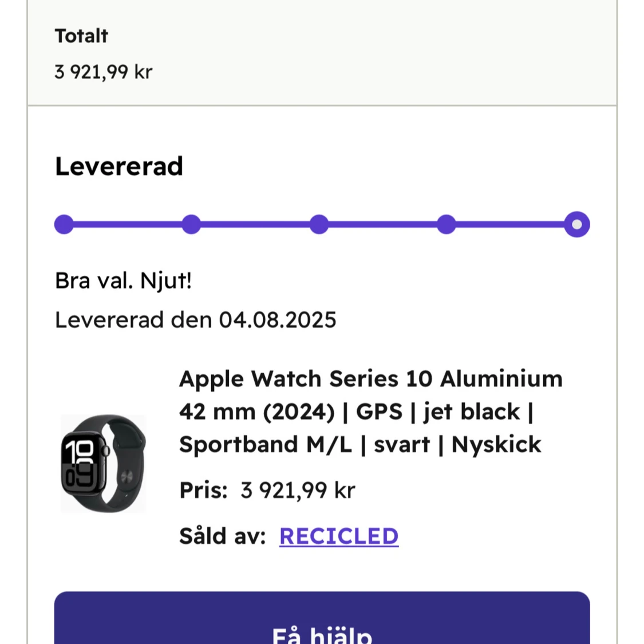Click the middle dot of the delivery tracker

(x=320, y=224)
